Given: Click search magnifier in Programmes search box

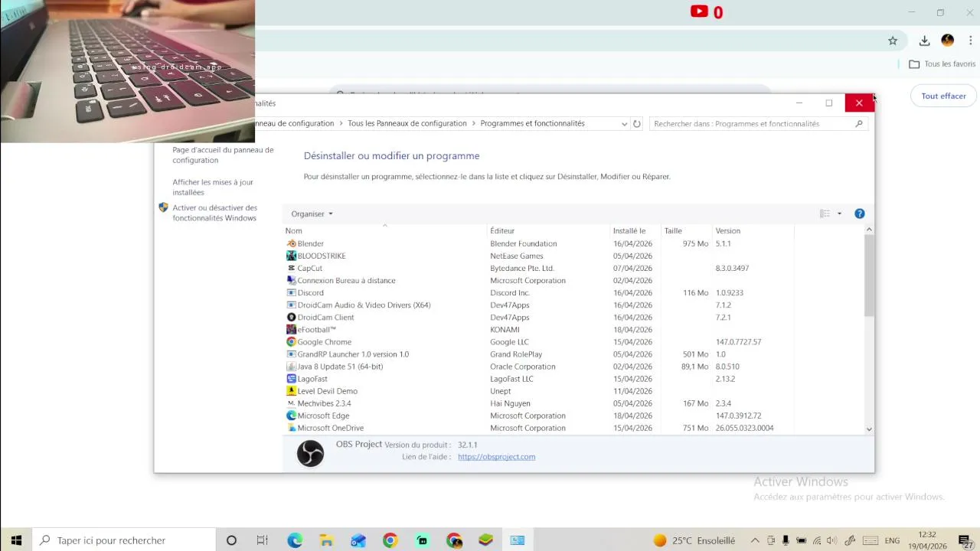Looking at the screenshot, I should tap(859, 123).
